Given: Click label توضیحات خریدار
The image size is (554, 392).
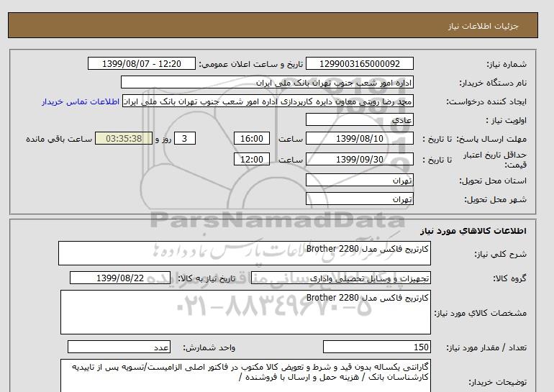Looking at the screenshot, I should pyautogui.click(x=497, y=383).
